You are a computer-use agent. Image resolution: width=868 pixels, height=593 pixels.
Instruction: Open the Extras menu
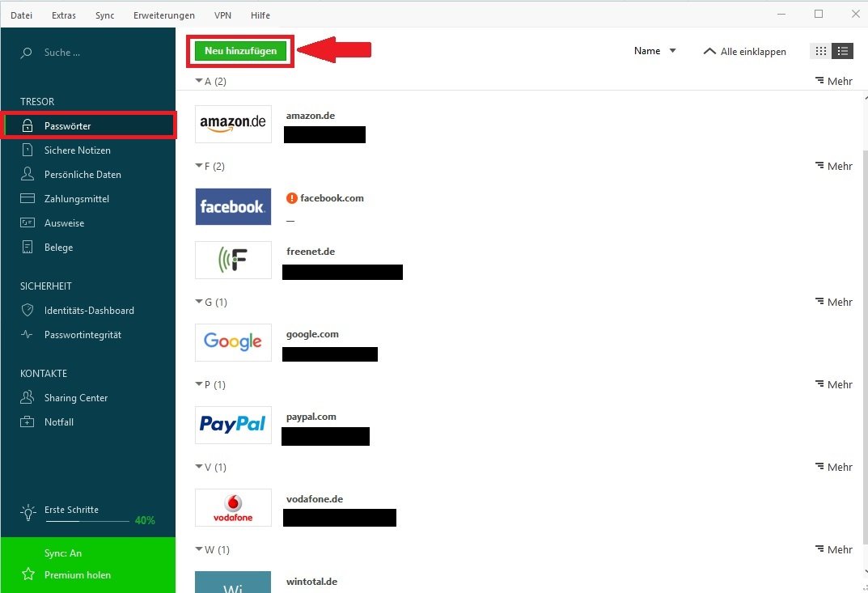64,15
